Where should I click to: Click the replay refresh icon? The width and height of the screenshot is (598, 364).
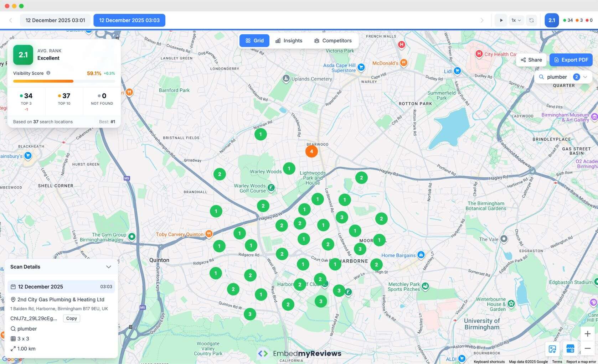pyautogui.click(x=531, y=20)
